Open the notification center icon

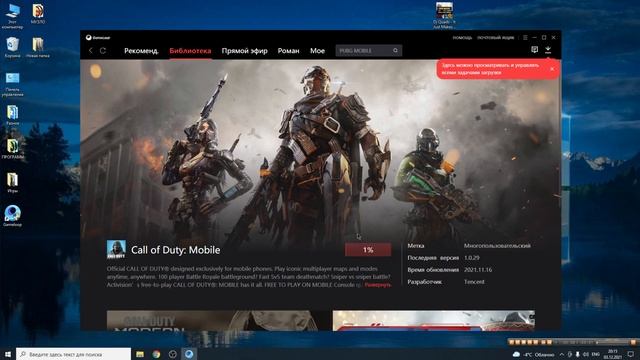(x=631, y=354)
